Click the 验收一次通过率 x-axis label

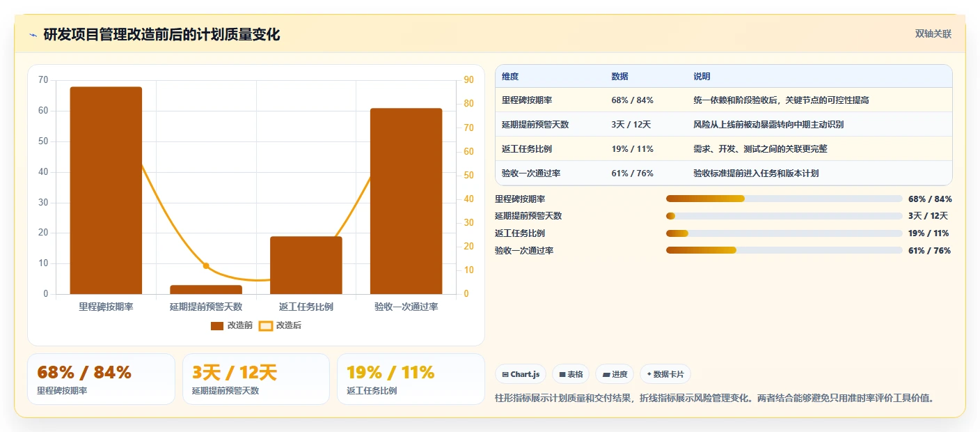[x=406, y=307]
